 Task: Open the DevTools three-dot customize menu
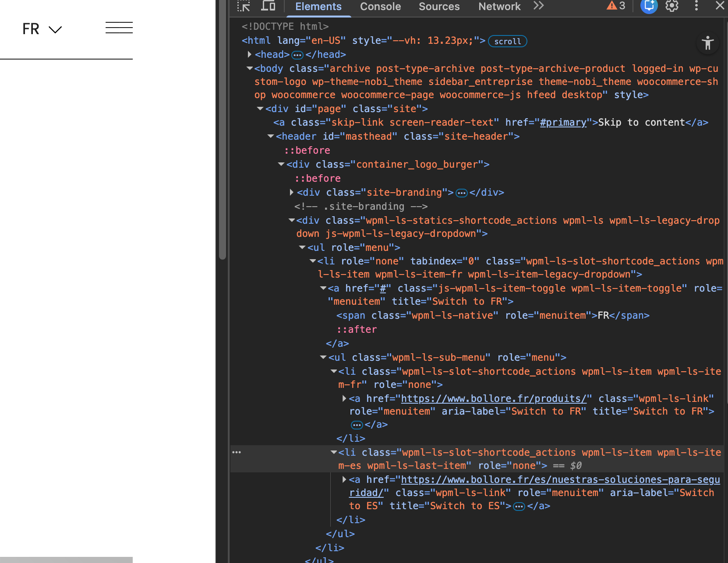coord(696,6)
